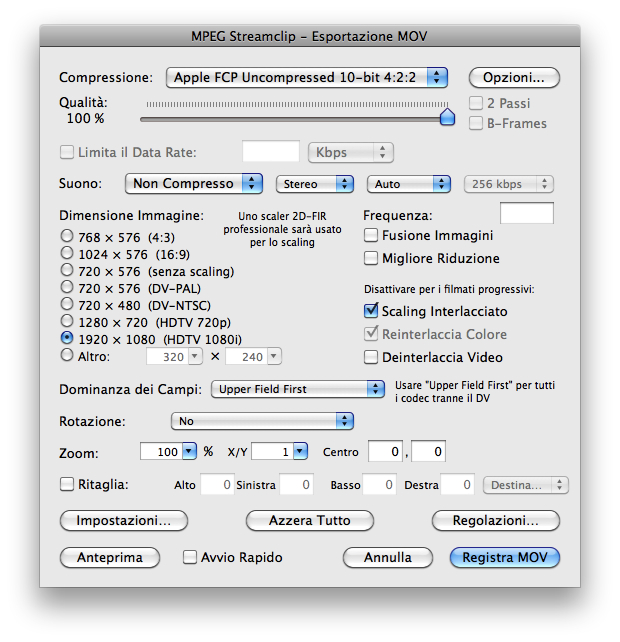Open the custom height 240 combo box

(x=253, y=357)
